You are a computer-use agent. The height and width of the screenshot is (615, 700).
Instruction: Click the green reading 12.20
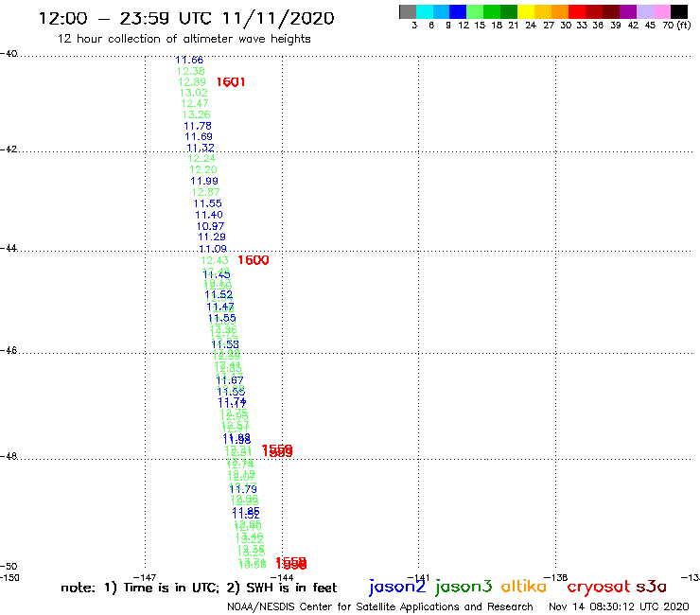[203, 169]
